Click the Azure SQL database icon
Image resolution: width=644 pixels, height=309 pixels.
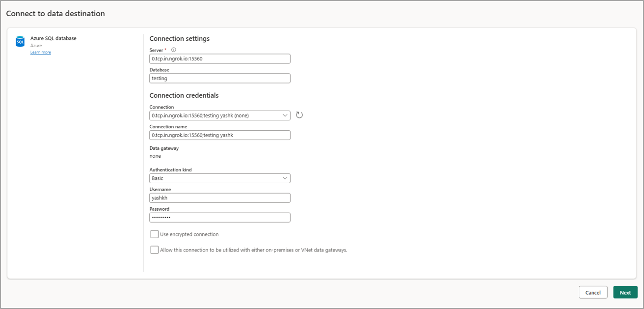click(x=20, y=41)
